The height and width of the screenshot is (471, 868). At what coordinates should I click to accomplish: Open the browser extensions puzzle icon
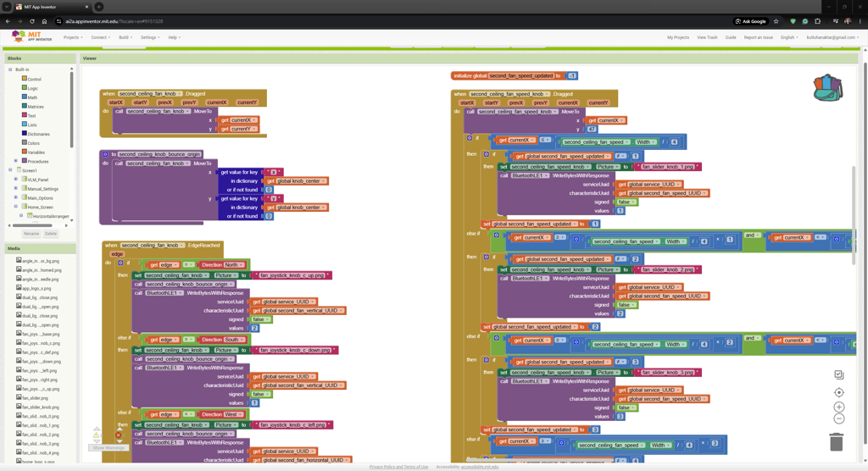click(x=818, y=21)
